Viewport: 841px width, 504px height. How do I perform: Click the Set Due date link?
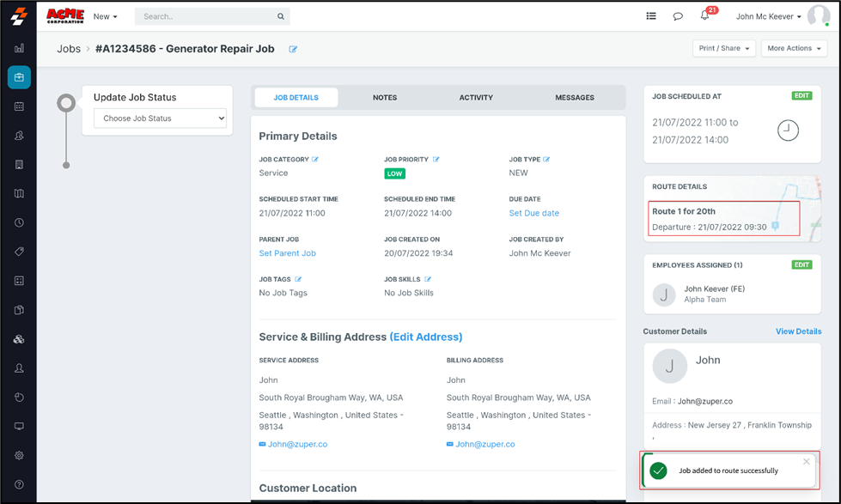[533, 213]
